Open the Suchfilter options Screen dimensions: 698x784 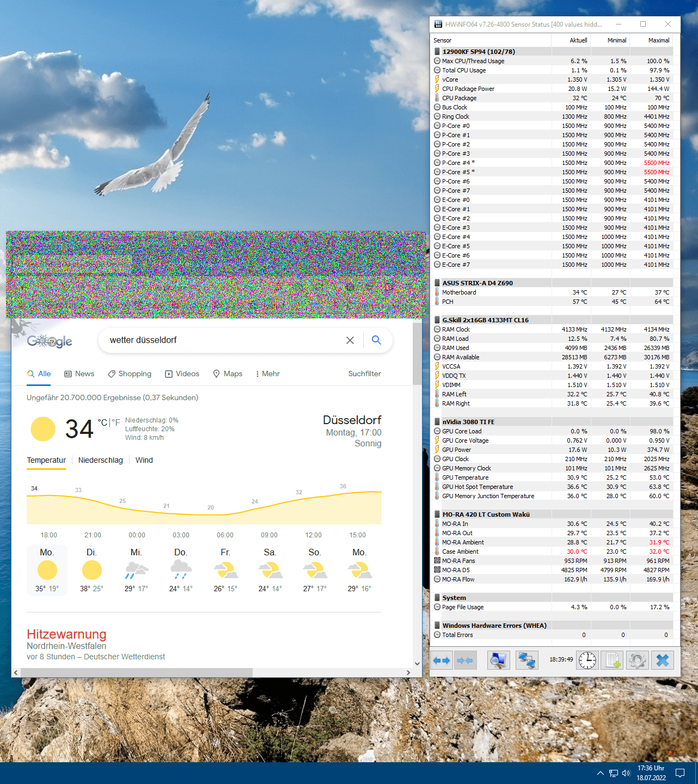point(365,374)
